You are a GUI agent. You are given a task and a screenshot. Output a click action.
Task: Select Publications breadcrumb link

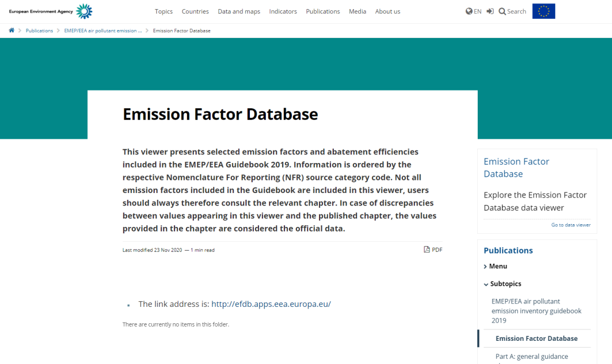coord(39,31)
